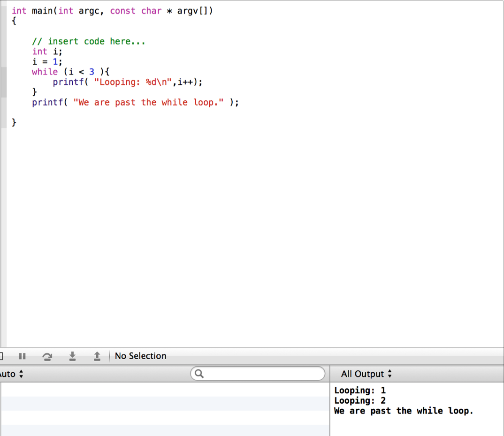Click the No Selection debug jump bar
Image resolution: width=504 pixels, height=436 pixels.
140,356
